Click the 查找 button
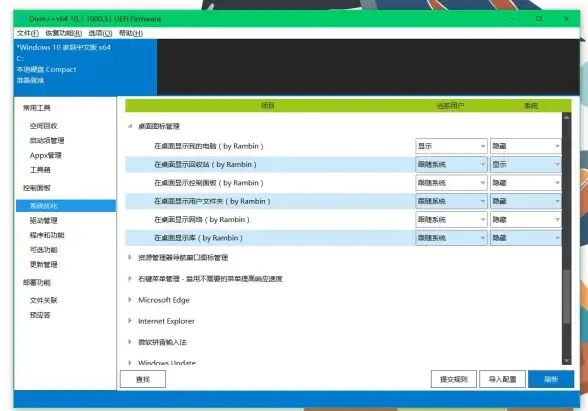This screenshot has width=588, height=411. click(x=143, y=379)
